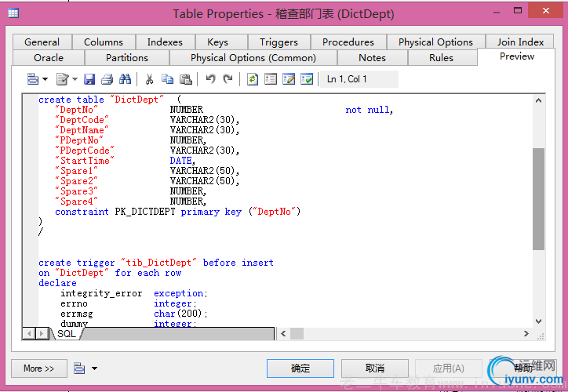Minimize the Table Properties window

pos(497,13)
